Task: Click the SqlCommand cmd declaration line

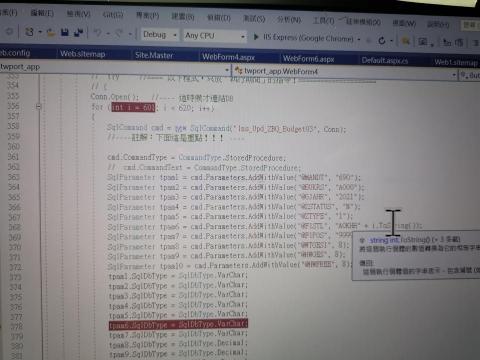Action: click(227, 128)
